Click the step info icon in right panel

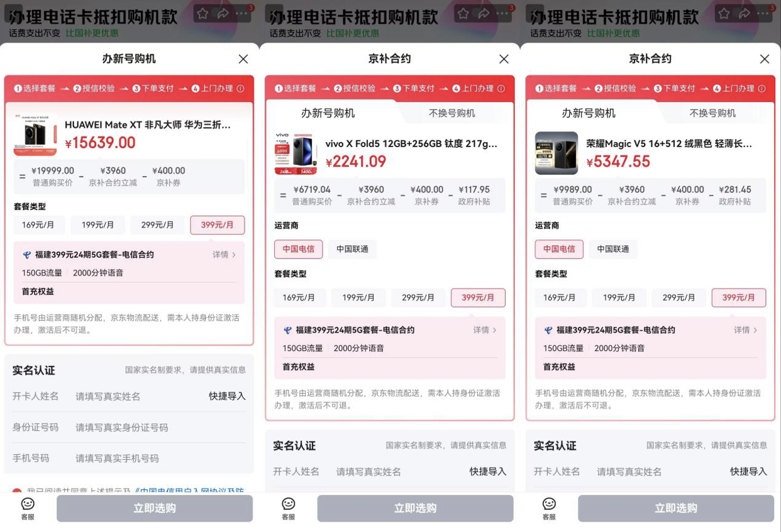point(762,89)
